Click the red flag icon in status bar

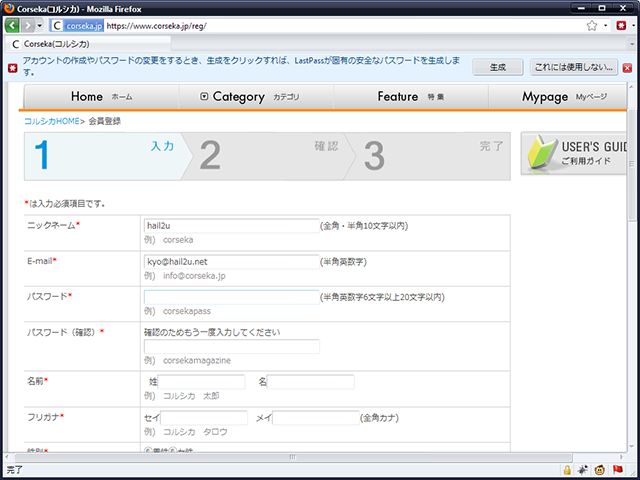[x=617, y=469]
